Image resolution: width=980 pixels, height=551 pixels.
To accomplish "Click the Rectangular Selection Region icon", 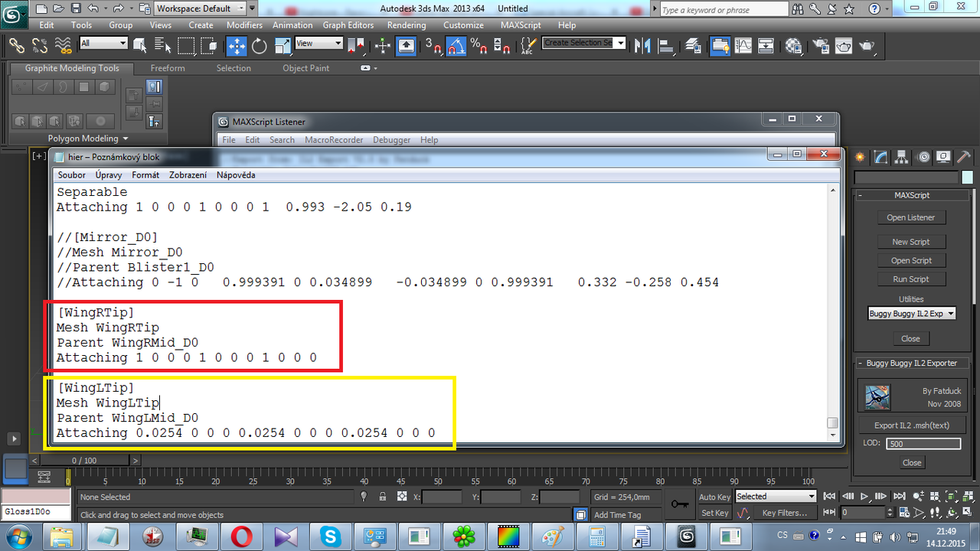I will click(x=186, y=45).
